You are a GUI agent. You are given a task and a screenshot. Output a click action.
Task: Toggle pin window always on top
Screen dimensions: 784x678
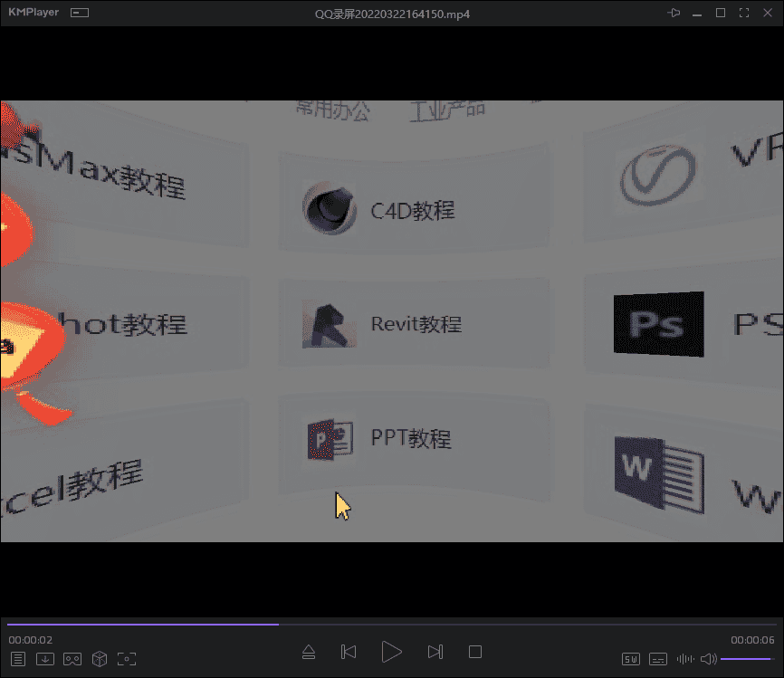coord(673,13)
